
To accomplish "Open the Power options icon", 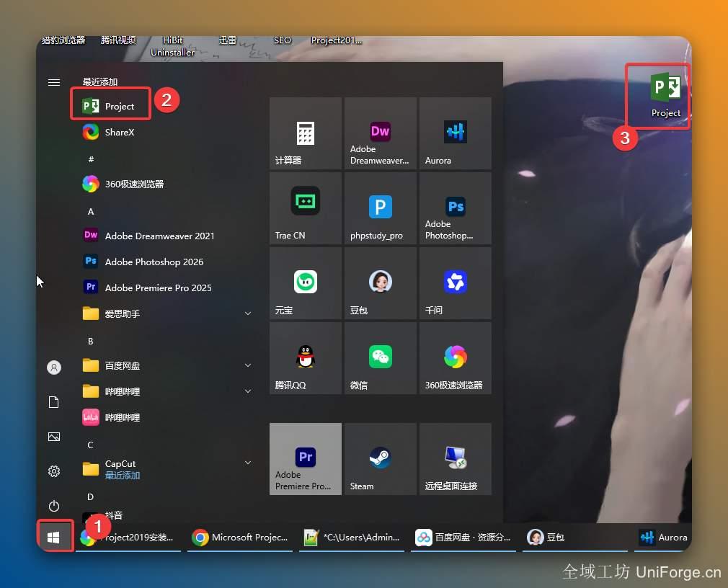I will (54, 506).
